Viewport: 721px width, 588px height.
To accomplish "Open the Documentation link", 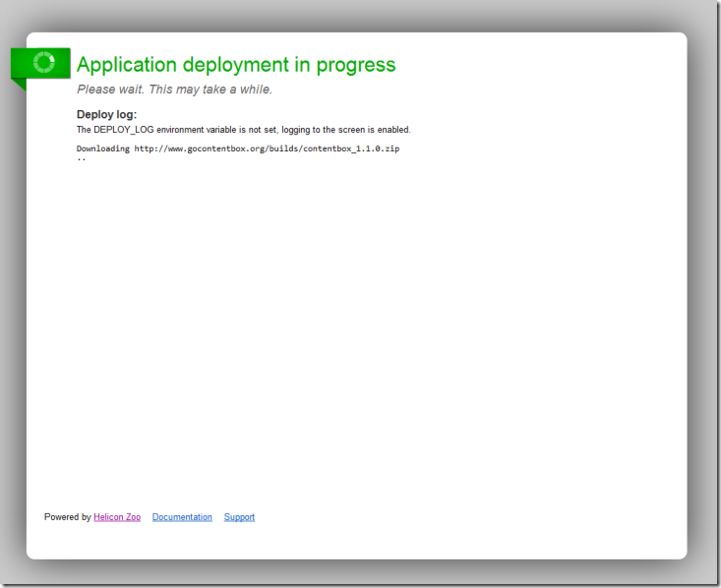I will pos(182,517).
